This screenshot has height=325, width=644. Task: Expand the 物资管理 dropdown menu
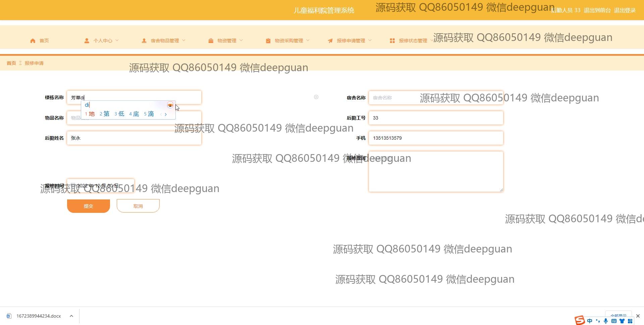click(x=227, y=41)
